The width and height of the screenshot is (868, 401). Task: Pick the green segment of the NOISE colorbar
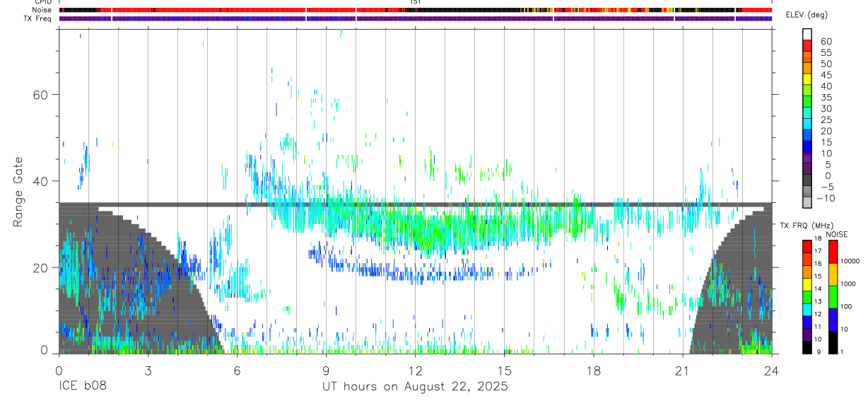(x=833, y=297)
